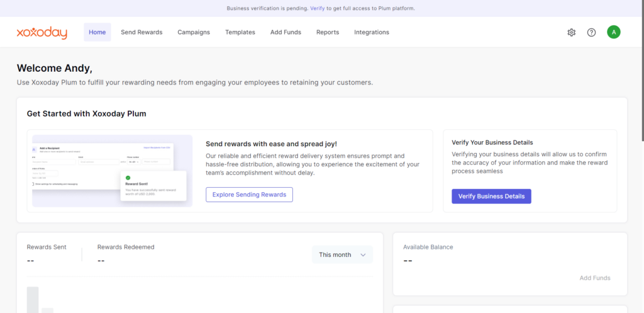The width and height of the screenshot is (644, 313).
Task: Click the Rewards Redeemed label
Action: pyautogui.click(x=126, y=248)
